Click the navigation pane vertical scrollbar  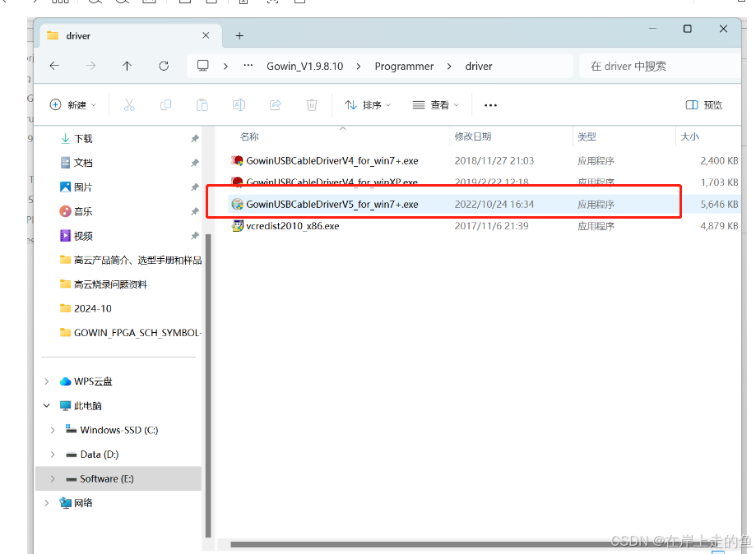(x=208, y=385)
